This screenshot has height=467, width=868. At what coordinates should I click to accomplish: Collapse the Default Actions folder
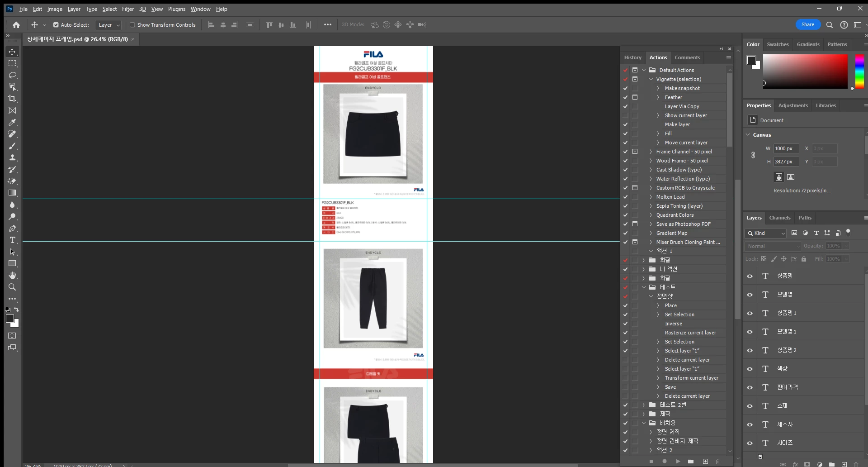644,70
